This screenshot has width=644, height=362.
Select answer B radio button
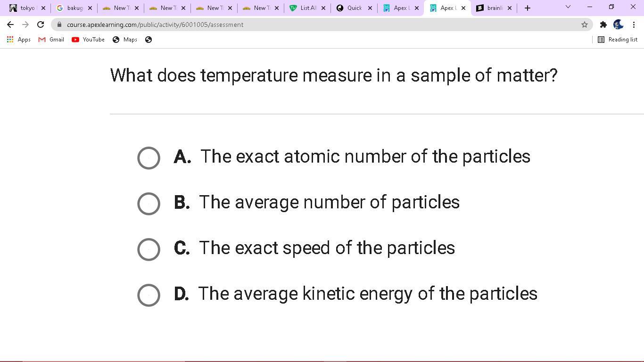point(149,204)
